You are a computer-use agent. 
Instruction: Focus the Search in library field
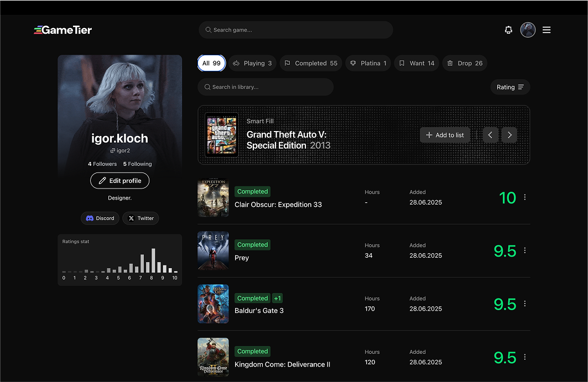(266, 87)
